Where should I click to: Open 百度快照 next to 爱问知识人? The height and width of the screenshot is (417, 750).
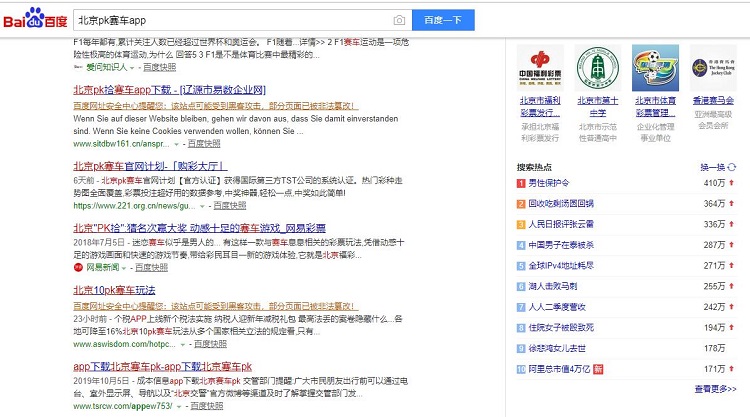point(160,67)
